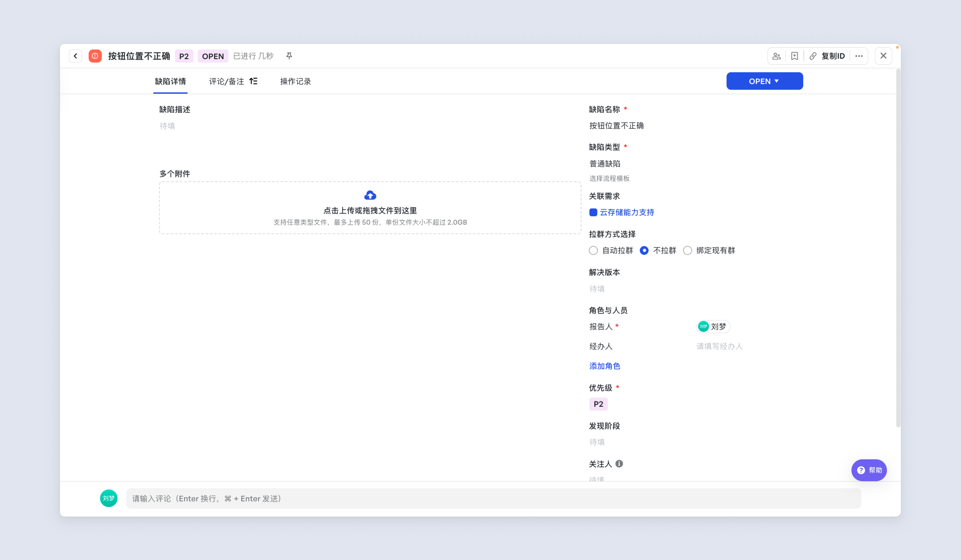The image size is (961, 560).
Task: Open the more options ellipsis menu
Action: (x=859, y=56)
